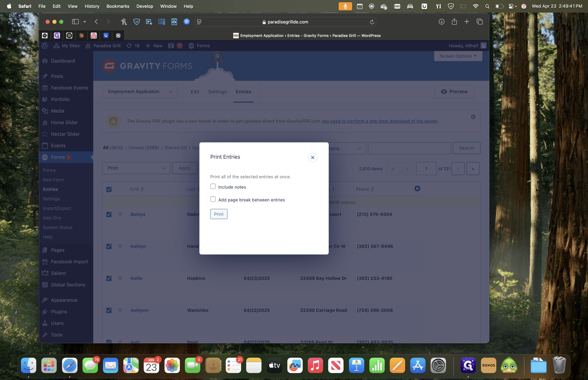Open Messages from the Dock
The width and height of the screenshot is (588, 380).
pyautogui.click(x=90, y=365)
